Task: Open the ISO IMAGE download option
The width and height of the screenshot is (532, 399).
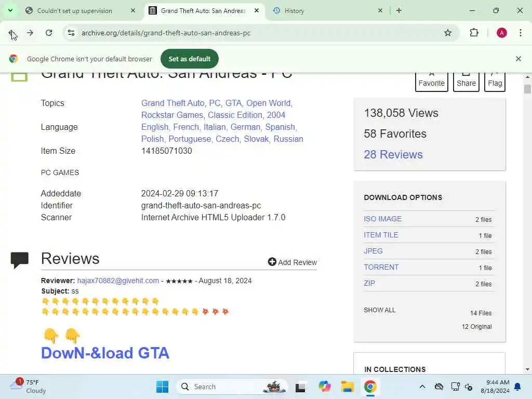Action: 383,219
